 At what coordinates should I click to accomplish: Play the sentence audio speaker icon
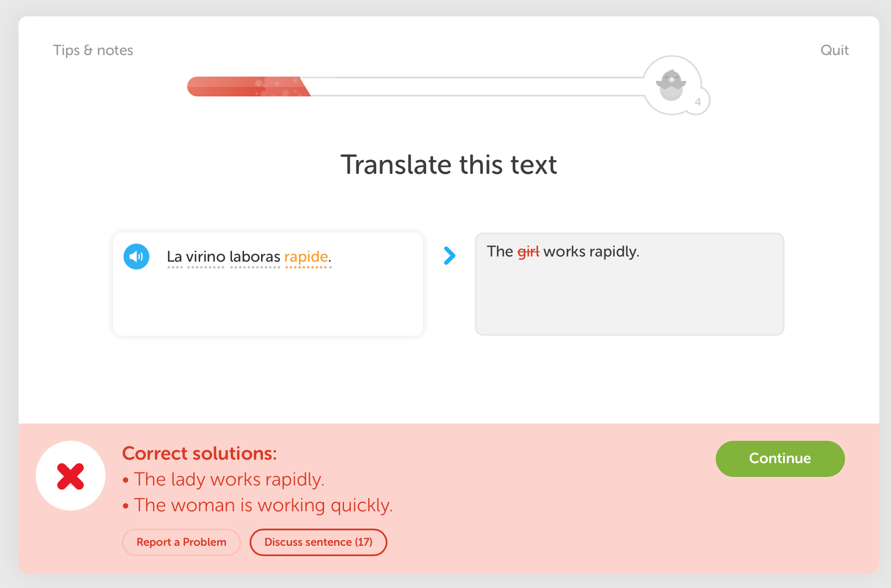tap(136, 257)
